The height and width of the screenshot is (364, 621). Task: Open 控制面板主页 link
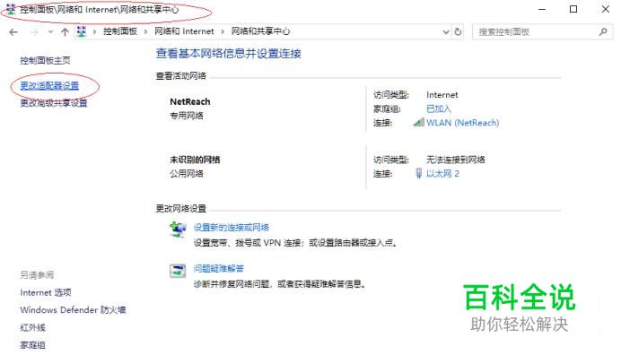[45, 61]
